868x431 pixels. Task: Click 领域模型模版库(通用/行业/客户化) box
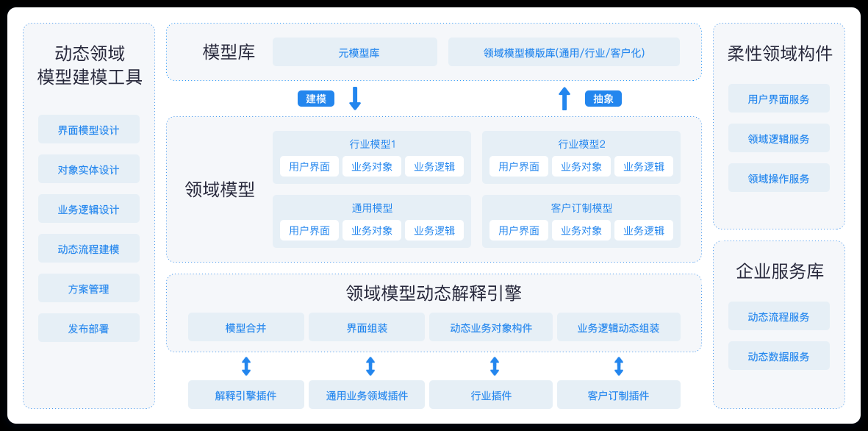564,52
